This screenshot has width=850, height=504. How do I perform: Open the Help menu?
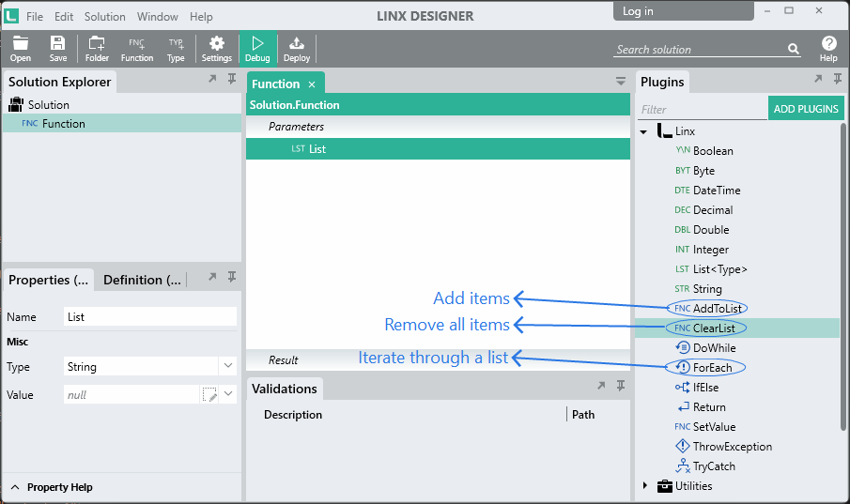(201, 17)
